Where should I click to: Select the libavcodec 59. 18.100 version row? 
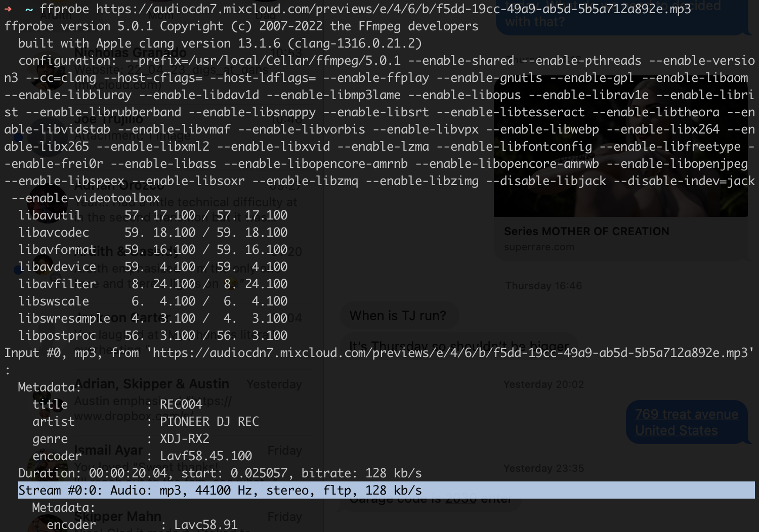click(x=153, y=233)
